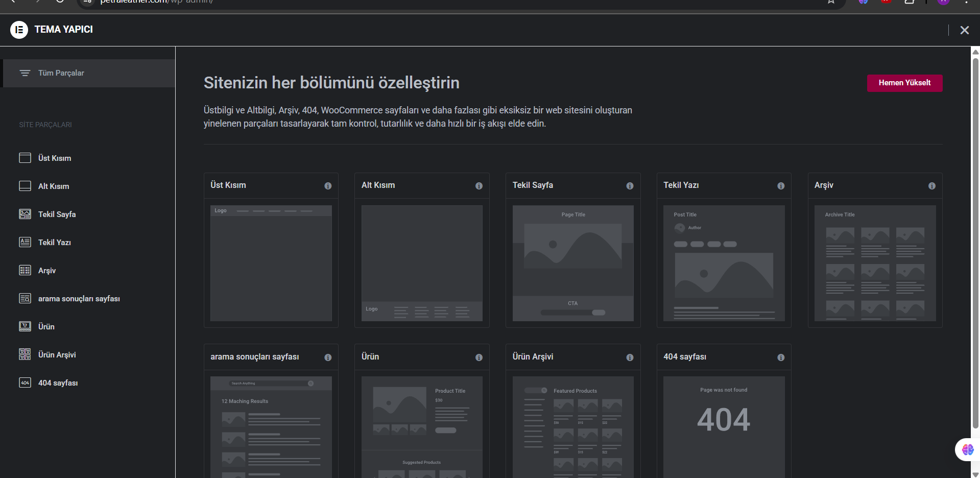Image resolution: width=980 pixels, height=478 pixels.
Task: Choose the Ürün template preview thumbnail
Action: (422, 427)
